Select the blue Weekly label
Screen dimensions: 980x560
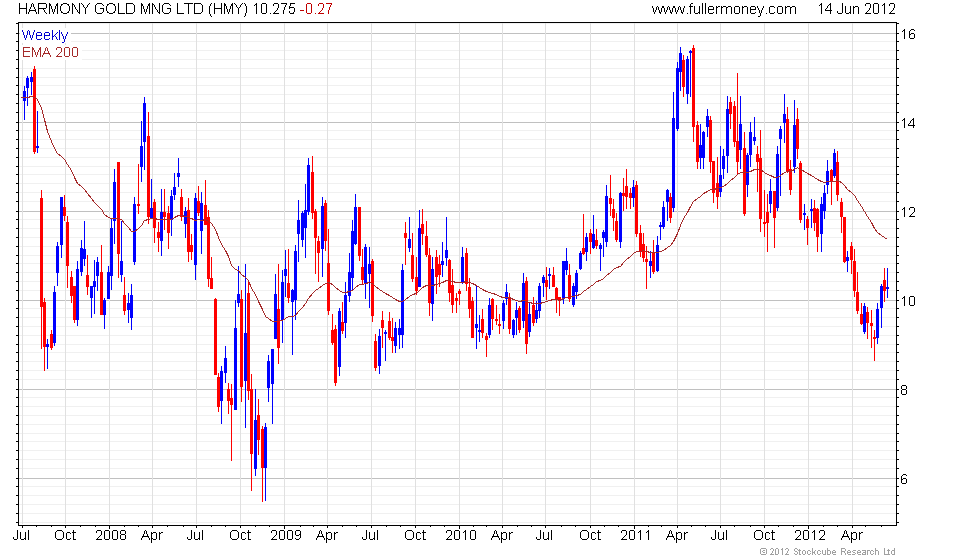pyautogui.click(x=44, y=36)
